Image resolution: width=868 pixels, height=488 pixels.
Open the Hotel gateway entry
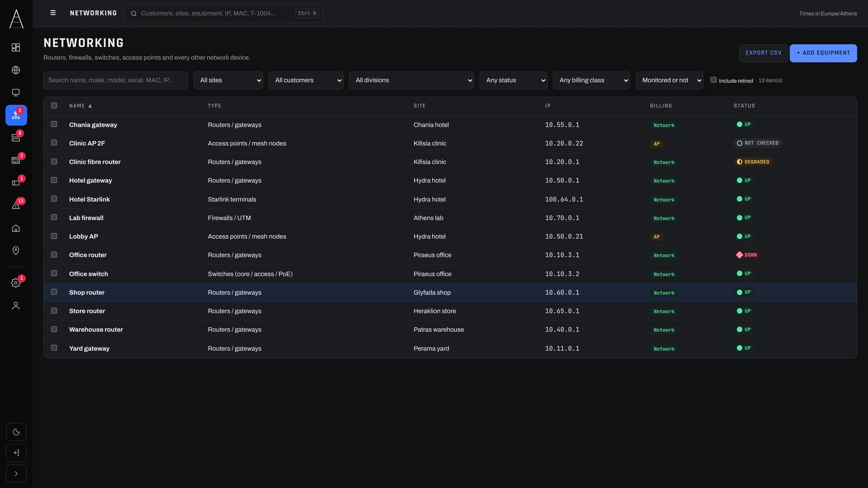[90, 180]
